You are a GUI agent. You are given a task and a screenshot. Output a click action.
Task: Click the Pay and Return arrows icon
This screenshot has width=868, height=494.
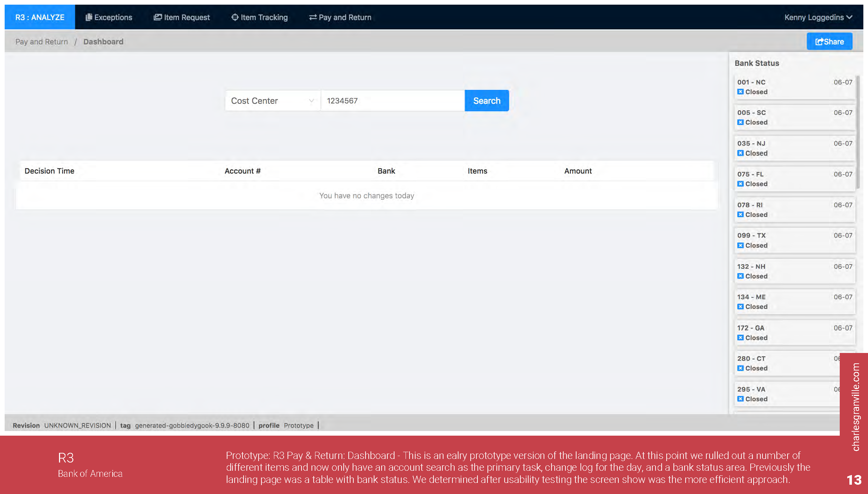pos(313,17)
